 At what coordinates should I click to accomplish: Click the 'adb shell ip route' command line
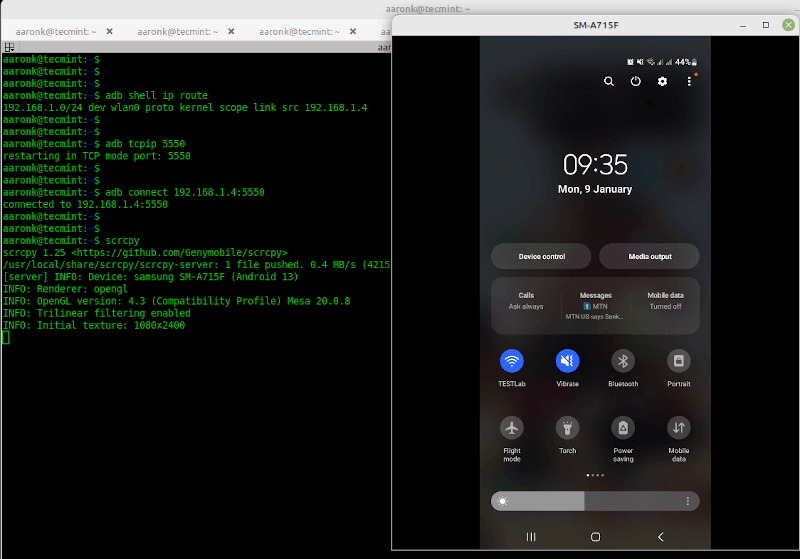coord(156,95)
